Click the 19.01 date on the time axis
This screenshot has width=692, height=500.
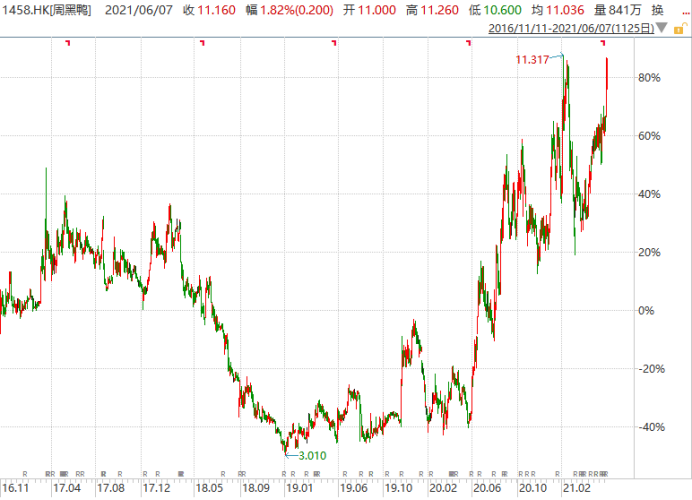coord(299,488)
